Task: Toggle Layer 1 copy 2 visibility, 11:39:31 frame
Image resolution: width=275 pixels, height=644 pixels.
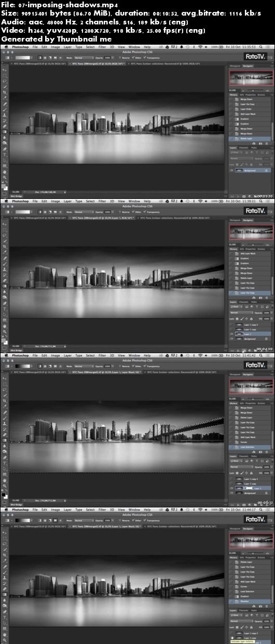Action: pos(231,325)
